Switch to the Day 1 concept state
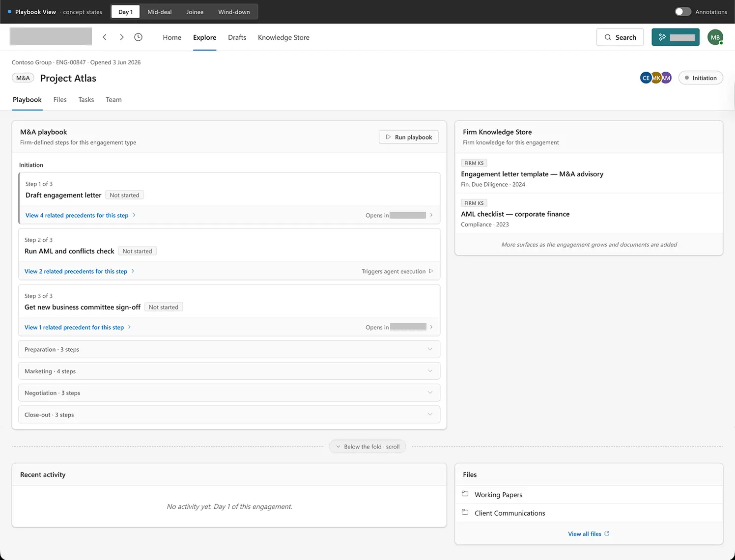 (x=125, y=12)
